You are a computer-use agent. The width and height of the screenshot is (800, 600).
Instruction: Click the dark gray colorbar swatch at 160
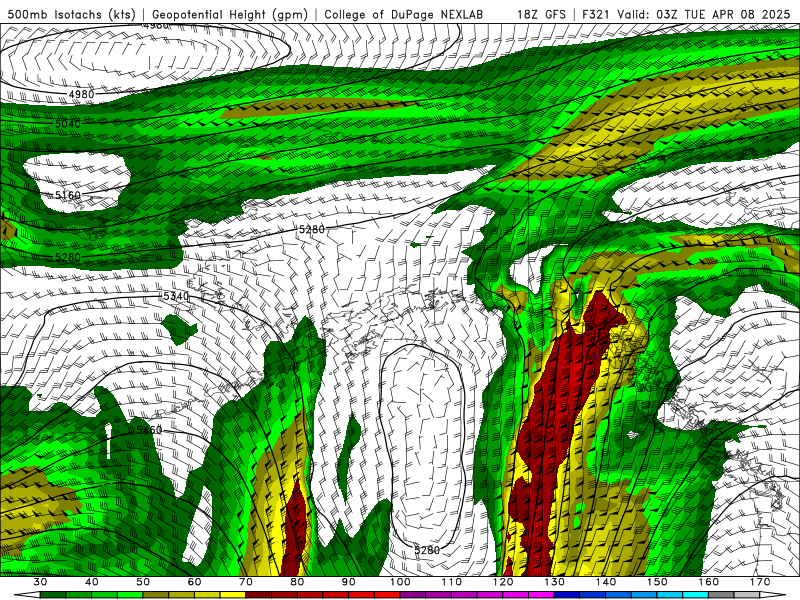(722, 595)
